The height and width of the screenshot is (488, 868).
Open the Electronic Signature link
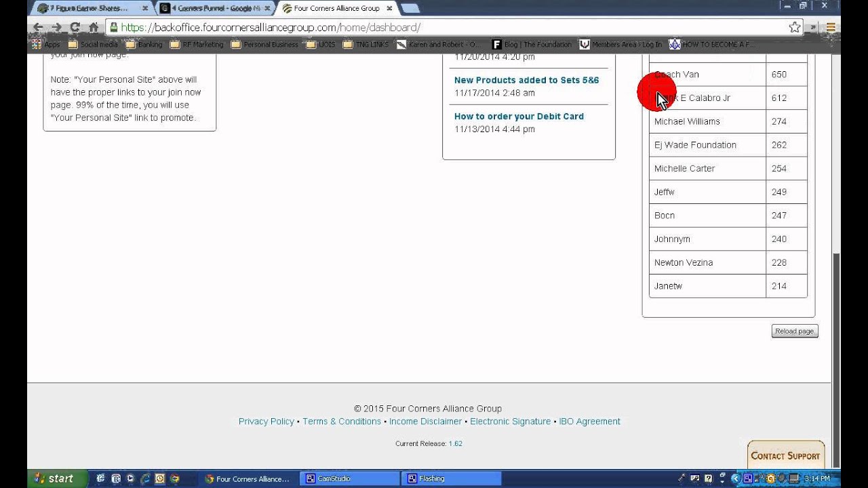511,422
